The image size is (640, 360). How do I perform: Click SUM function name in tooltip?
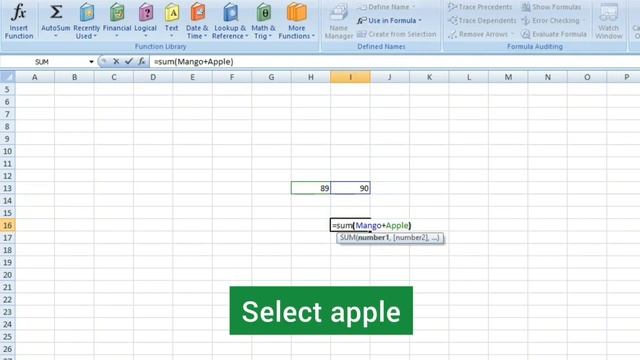tap(348, 238)
